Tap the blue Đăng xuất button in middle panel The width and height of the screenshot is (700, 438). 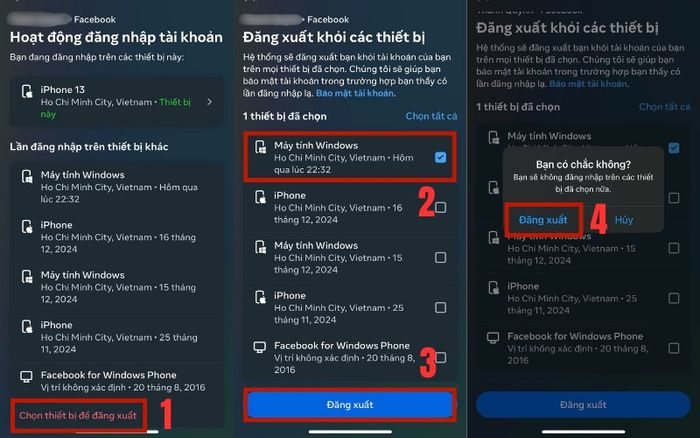coord(350,405)
